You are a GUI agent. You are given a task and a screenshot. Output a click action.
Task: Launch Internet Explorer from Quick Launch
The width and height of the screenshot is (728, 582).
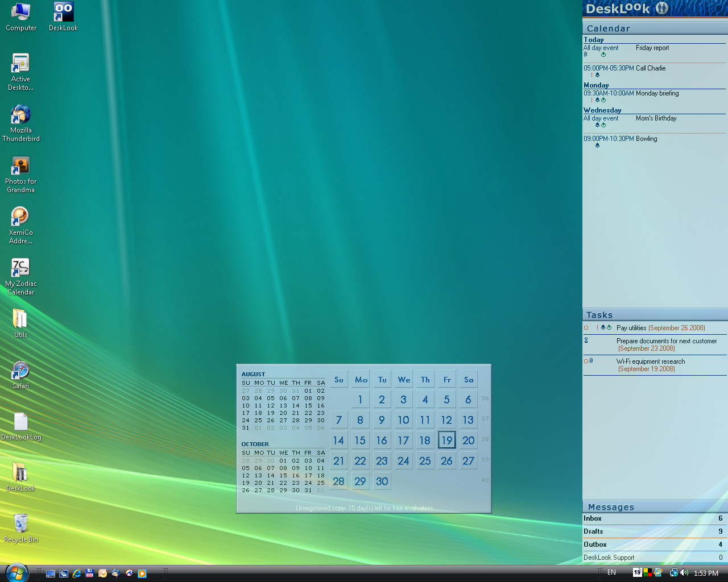click(x=77, y=573)
